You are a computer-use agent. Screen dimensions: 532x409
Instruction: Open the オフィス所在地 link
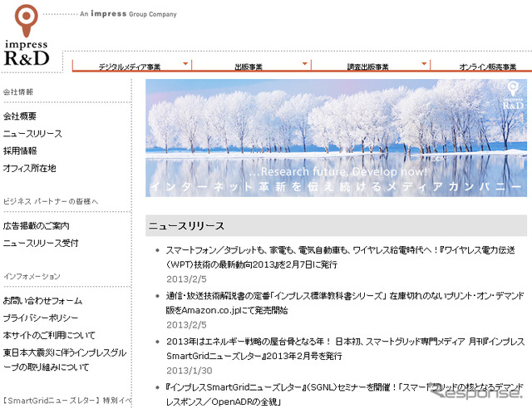(x=30, y=168)
